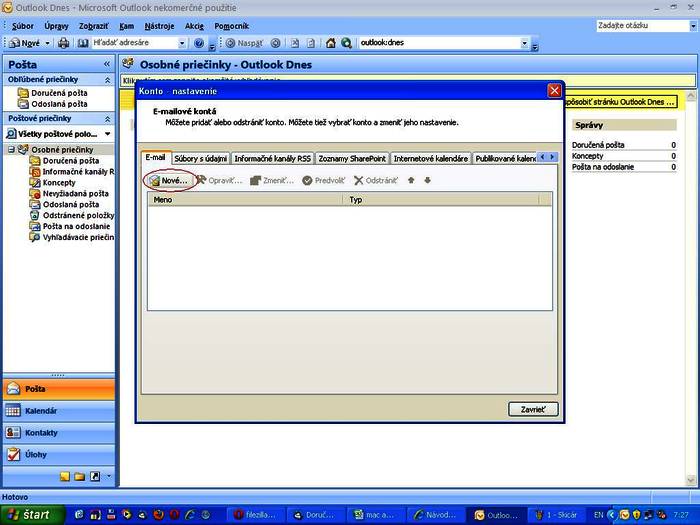Click the forward navigation icon
The height and width of the screenshot is (525, 700).
click(276, 43)
